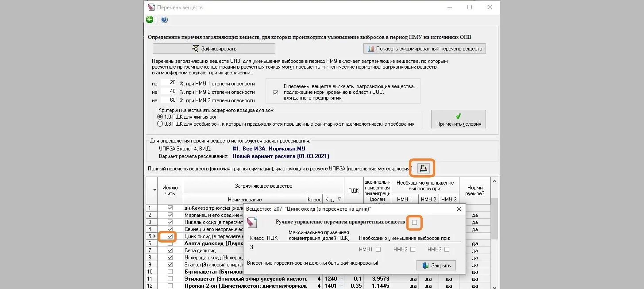Check the exclude box for Этилацетат row

click(170, 279)
